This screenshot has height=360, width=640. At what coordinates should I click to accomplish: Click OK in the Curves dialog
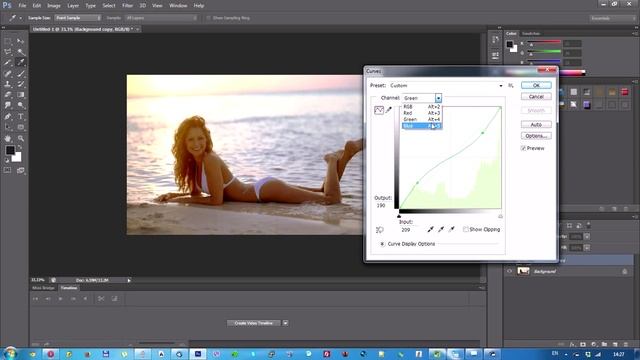(x=536, y=85)
